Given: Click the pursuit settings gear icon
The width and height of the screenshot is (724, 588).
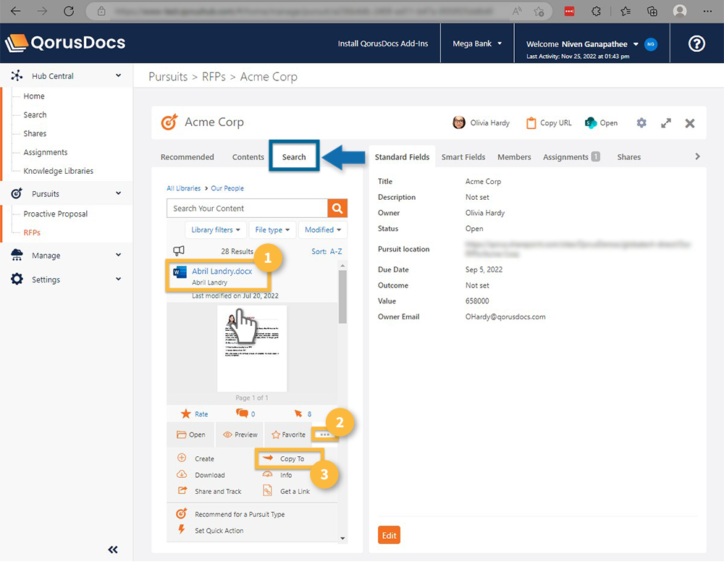Looking at the screenshot, I should point(641,123).
